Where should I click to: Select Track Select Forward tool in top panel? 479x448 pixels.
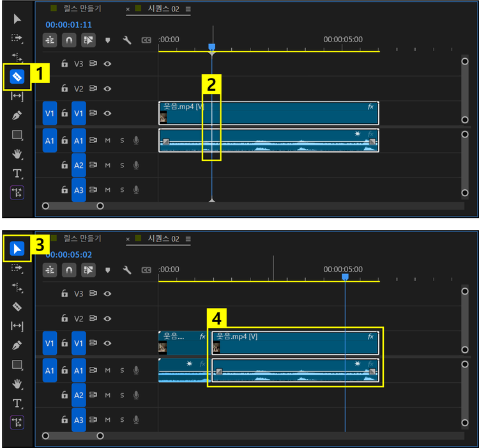[x=17, y=38]
